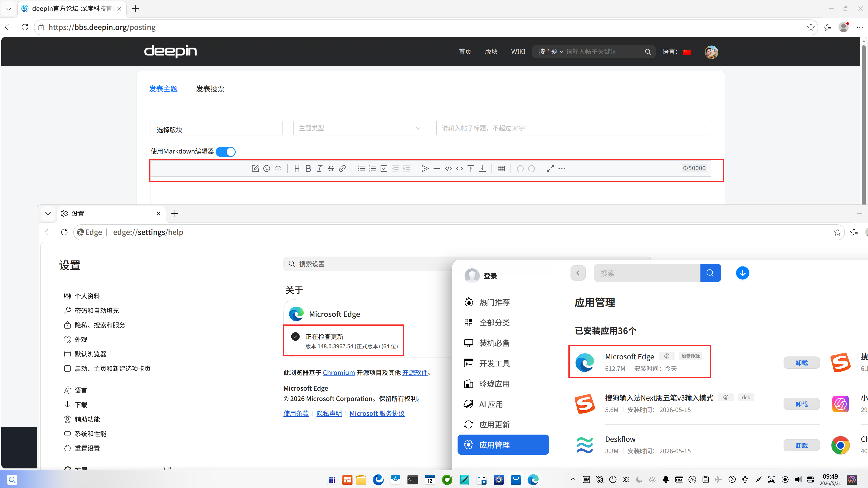This screenshot has height=488, width=868.
Task: Click the blue download arrow in app store
Action: point(742,273)
